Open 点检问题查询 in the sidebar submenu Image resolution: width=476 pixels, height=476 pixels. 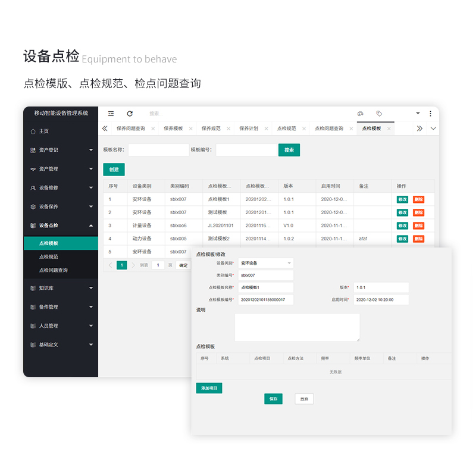tap(61, 270)
